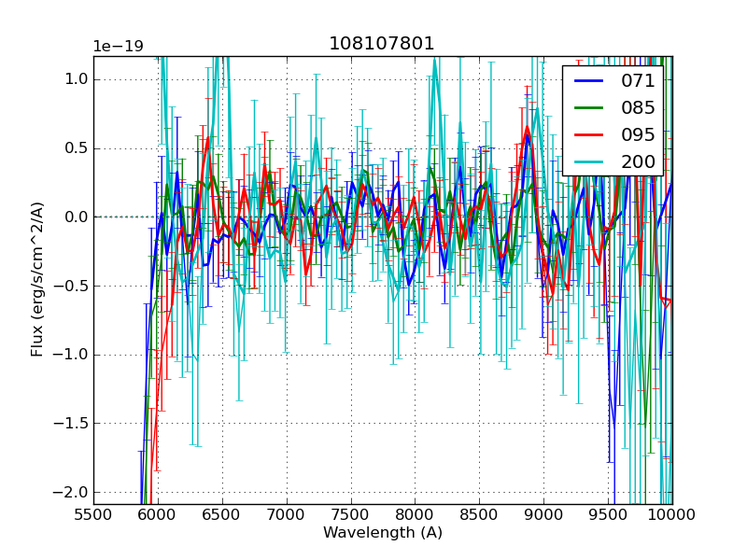Click the green line sample in legend
This screenshot has width=747, height=560.
pos(589,108)
